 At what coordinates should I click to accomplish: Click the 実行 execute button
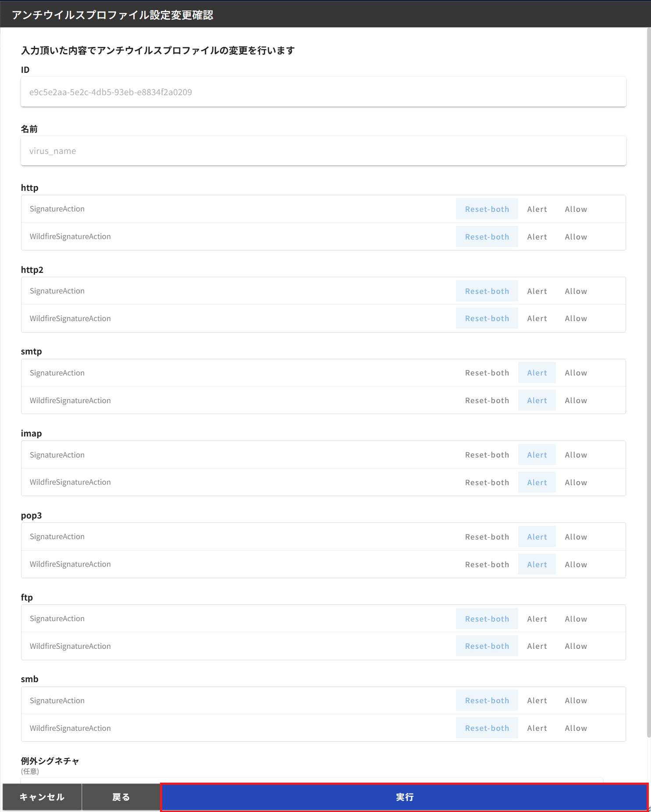click(404, 797)
